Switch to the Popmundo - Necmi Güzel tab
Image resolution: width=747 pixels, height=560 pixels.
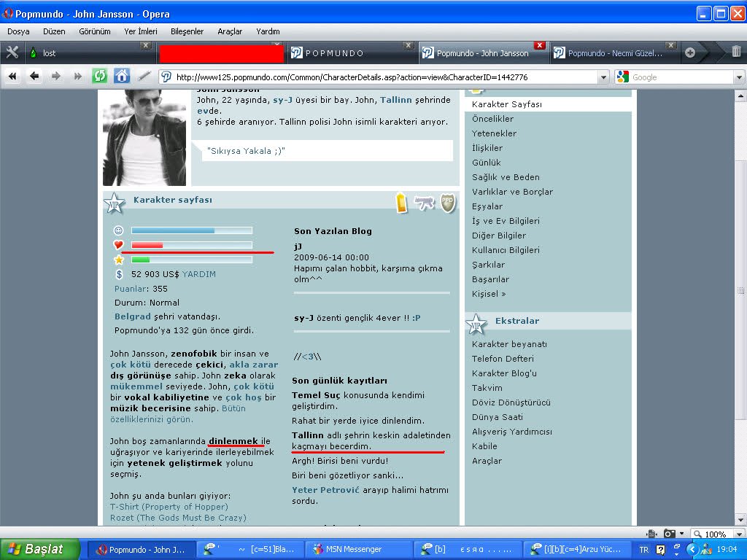click(x=614, y=52)
